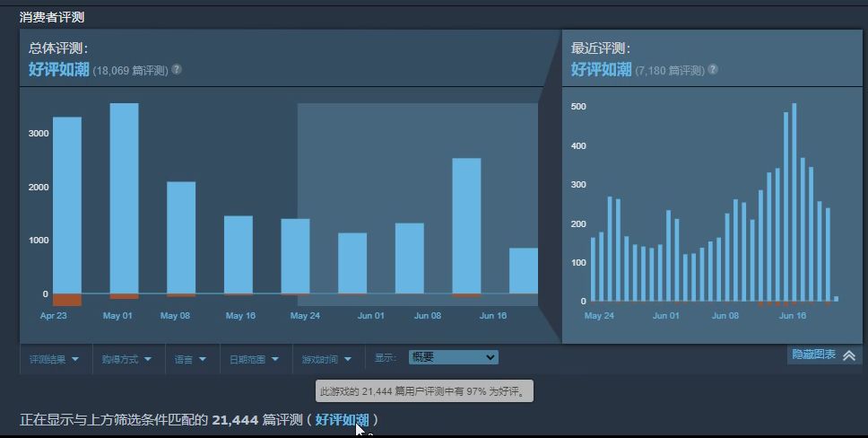Select the Apr 23 negative red bar
Image resolution: width=868 pixels, height=438 pixels.
pyautogui.click(x=67, y=300)
